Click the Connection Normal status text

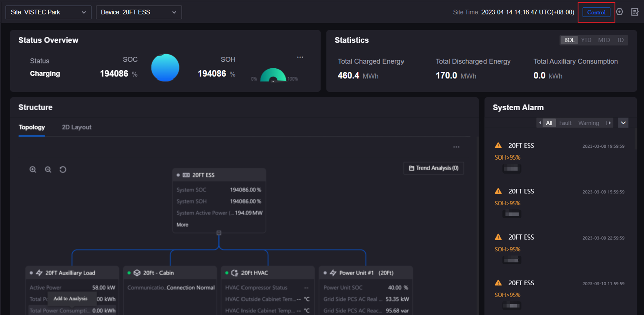tap(191, 288)
